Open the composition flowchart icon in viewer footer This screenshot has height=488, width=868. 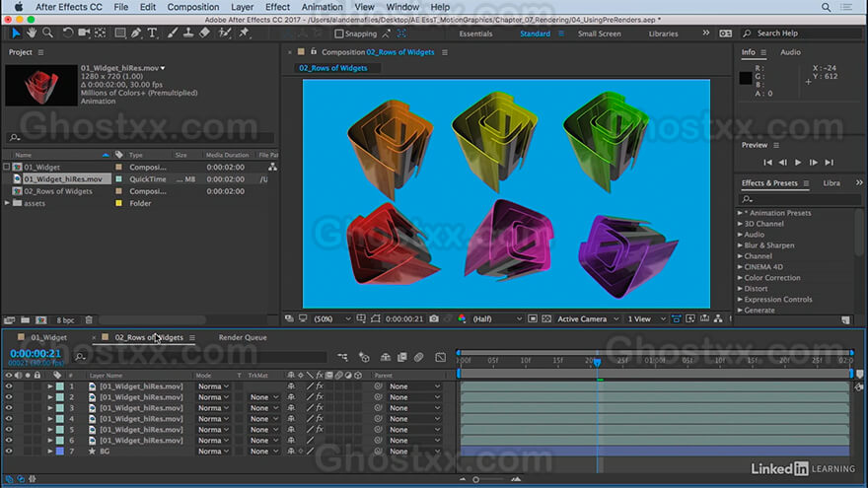[718, 318]
